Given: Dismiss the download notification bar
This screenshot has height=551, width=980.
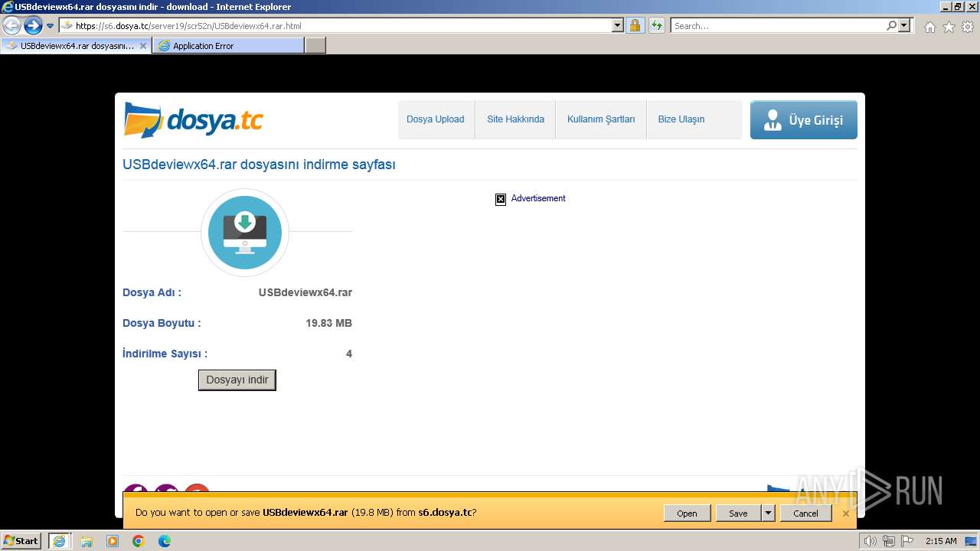Looking at the screenshot, I should [x=846, y=514].
